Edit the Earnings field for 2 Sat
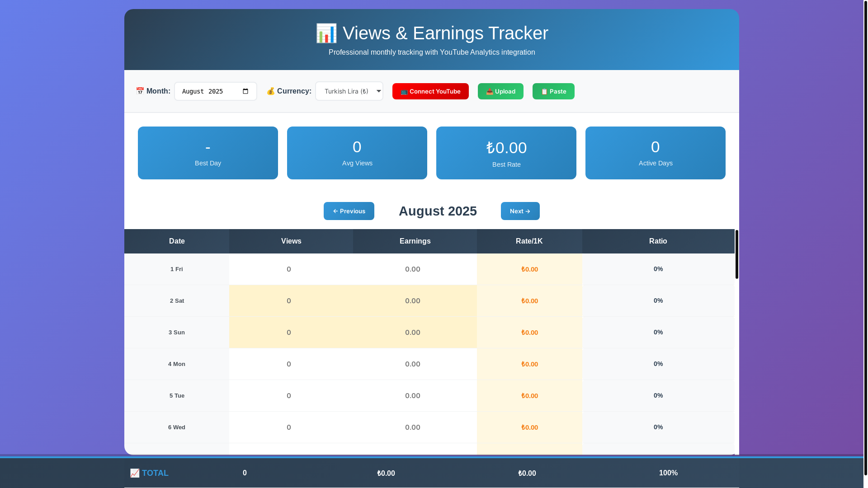868x488 pixels. tap(415, 301)
